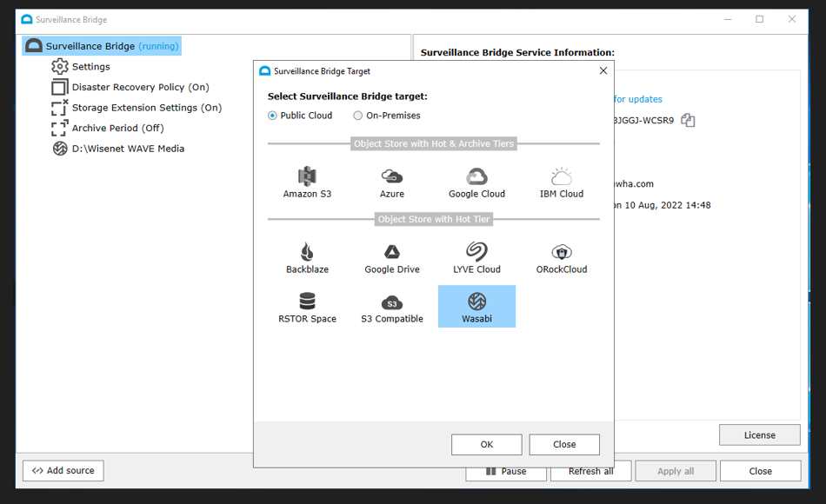
Task: Click the Archive Period icon
Action: click(59, 128)
